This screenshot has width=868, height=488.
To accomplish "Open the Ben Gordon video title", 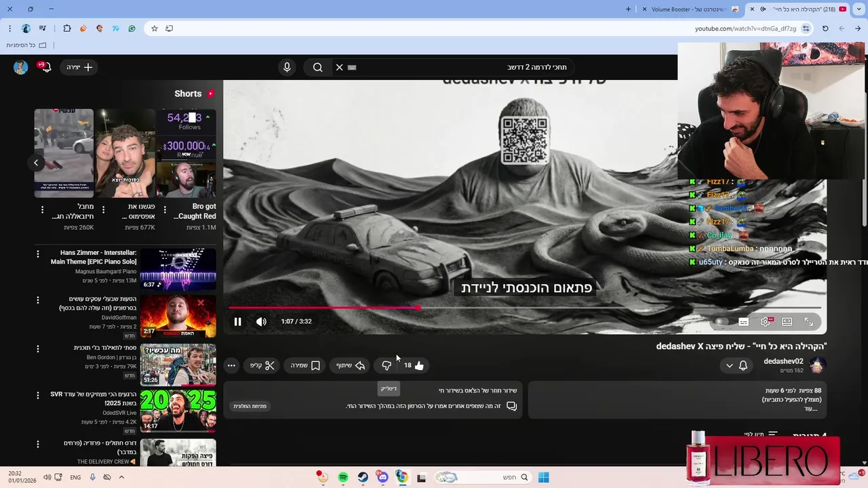I will tap(105, 348).
